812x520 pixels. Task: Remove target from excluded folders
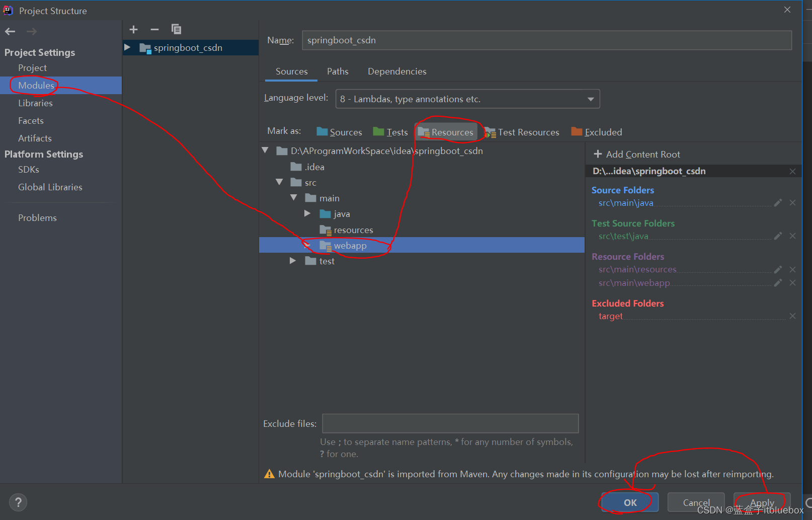point(792,316)
